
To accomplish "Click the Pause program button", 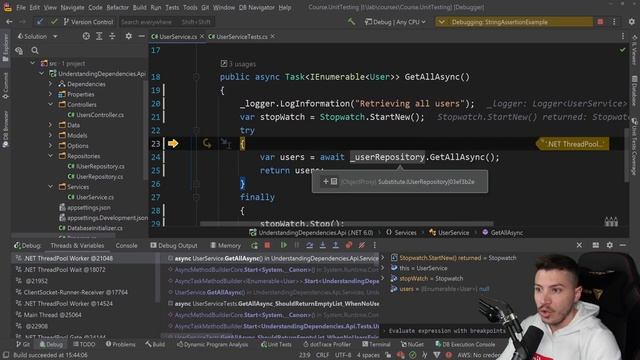I will click(297, 245).
